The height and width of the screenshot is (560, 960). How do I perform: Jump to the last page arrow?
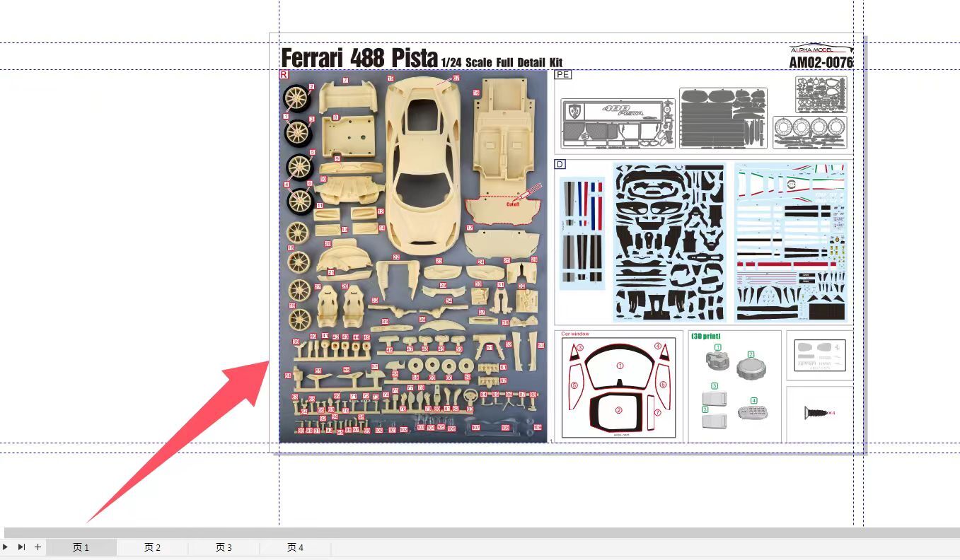[x=21, y=547]
